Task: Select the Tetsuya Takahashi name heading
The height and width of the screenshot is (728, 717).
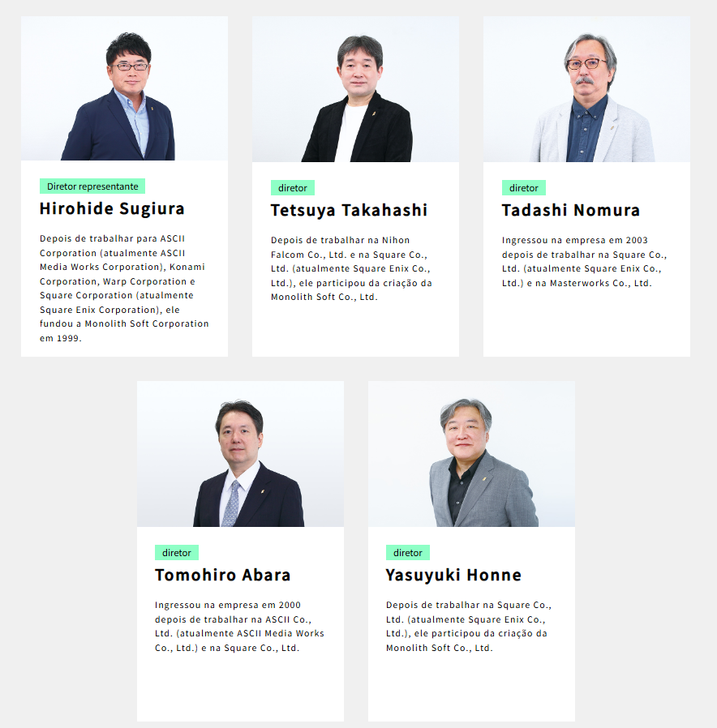Action: point(349,211)
